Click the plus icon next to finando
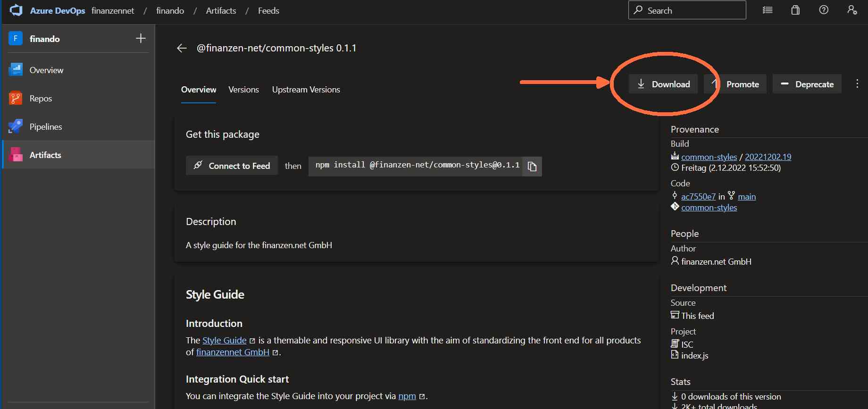The height and width of the screenshot is (409, 868). (141, 38)
